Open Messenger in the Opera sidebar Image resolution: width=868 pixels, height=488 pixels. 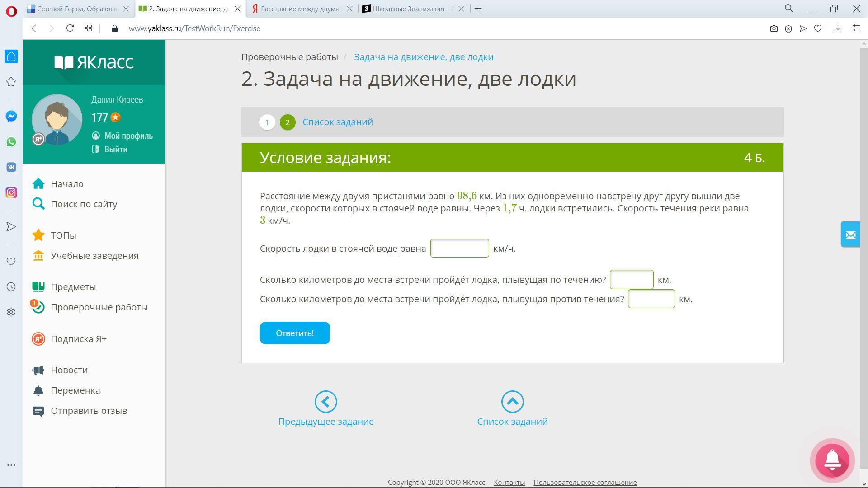pos(11,116)
